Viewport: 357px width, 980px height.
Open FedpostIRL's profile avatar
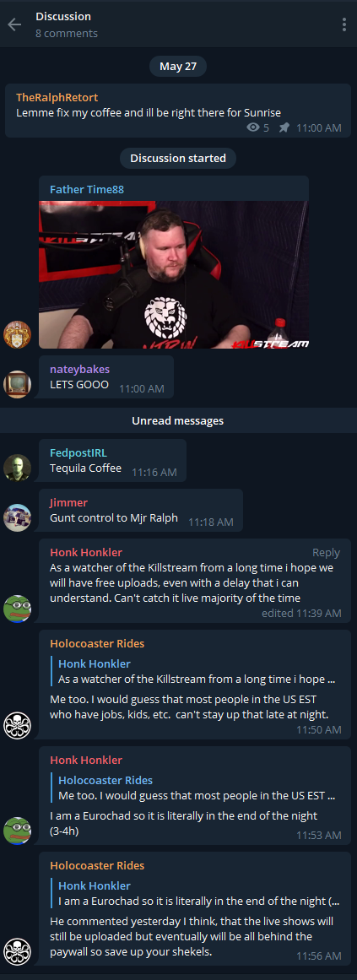[17, 468]
